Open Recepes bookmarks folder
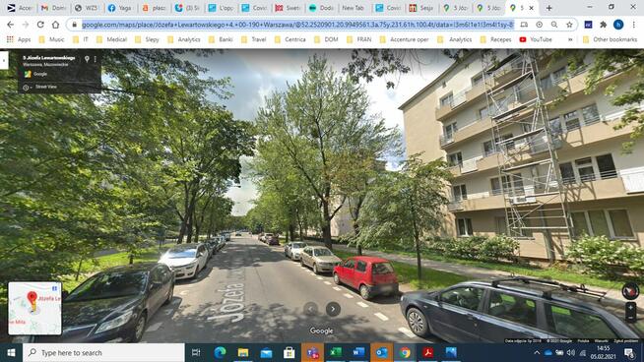 point(495,39)
